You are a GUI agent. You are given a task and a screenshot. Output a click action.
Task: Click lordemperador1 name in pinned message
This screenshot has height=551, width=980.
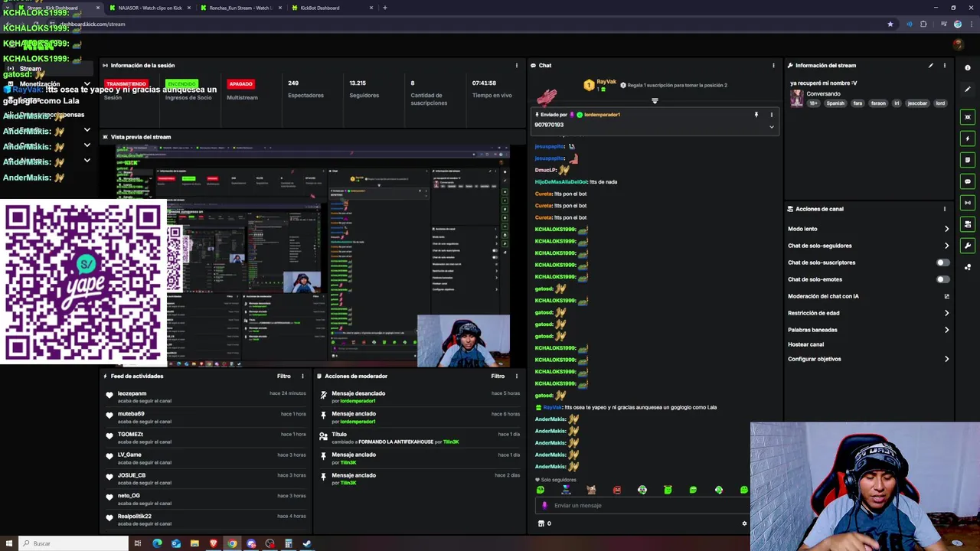click(602, 115)
